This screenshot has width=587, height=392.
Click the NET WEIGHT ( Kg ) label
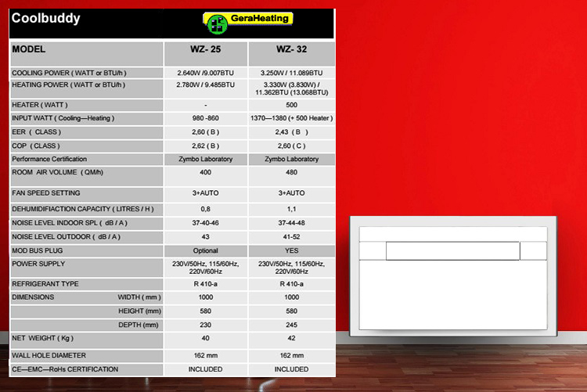(x=42, y=338)
